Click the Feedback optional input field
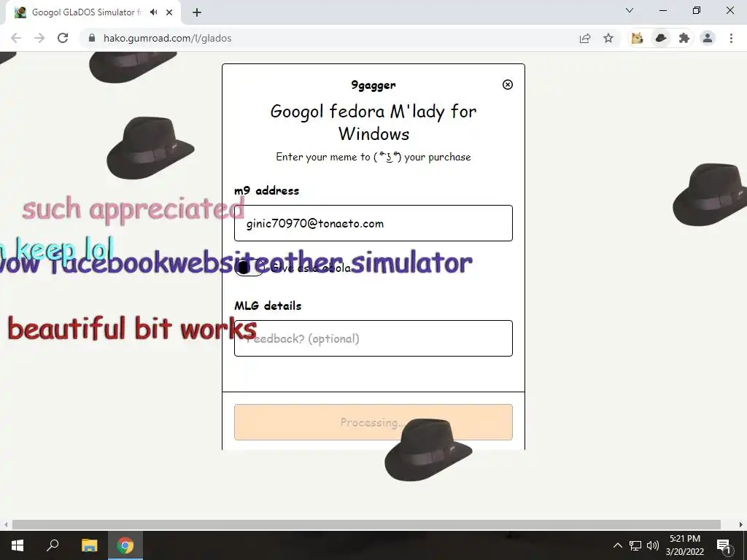Image resolution: width=747 pixels, height=560 pixels. point(373,338)
